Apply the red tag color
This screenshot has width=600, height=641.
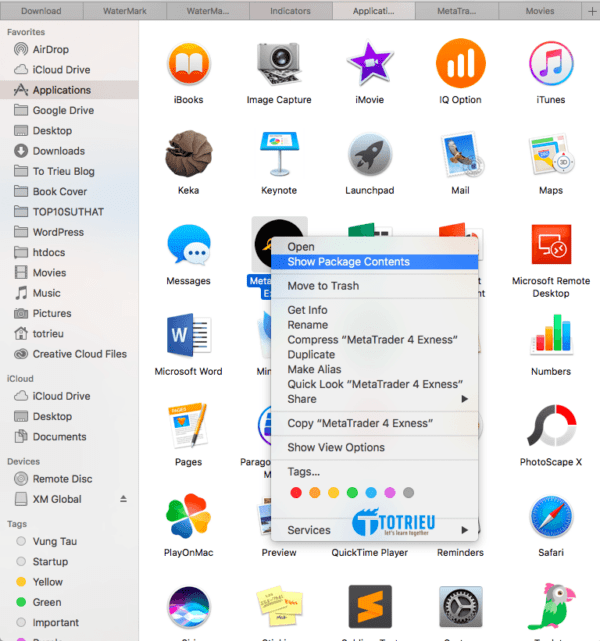(x=296, y=493)
